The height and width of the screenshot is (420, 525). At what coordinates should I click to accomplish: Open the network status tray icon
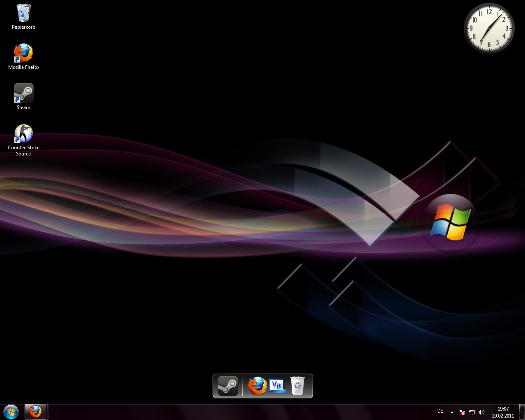point(472,412)
